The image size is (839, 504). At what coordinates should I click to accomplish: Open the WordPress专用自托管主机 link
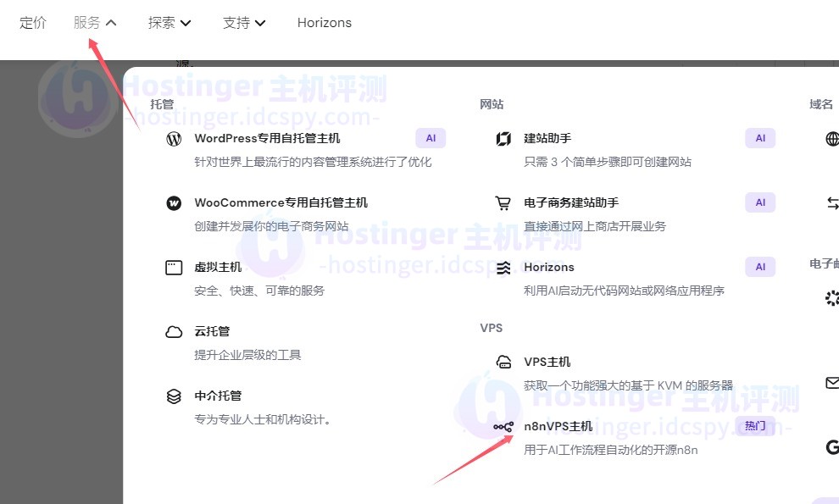tap(267, 138)
